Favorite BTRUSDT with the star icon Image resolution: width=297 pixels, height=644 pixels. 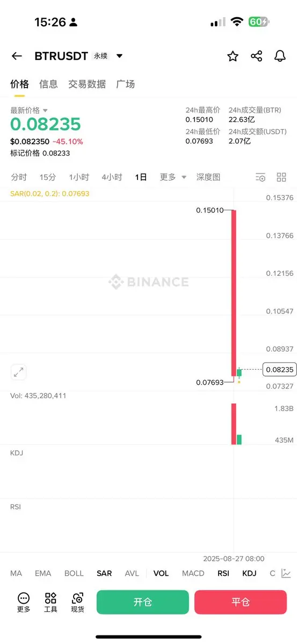tap(233, 56)
